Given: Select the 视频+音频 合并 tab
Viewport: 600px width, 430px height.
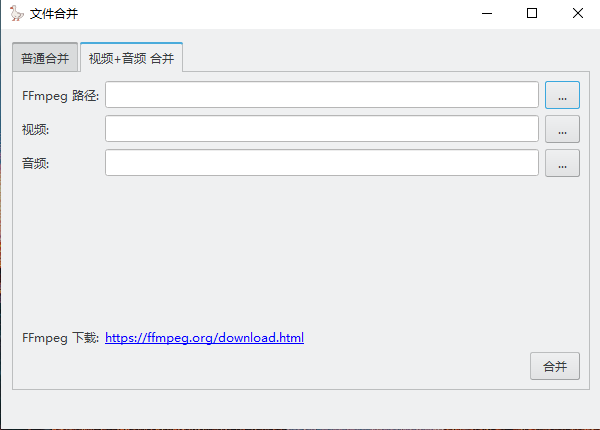Looking at the screenshot, I should [131, 57].
